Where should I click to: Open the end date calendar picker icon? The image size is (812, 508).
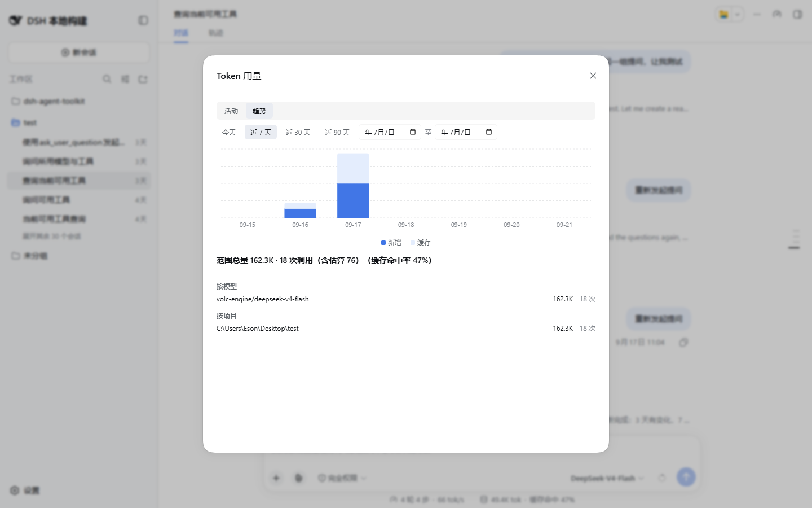[489, 132]
